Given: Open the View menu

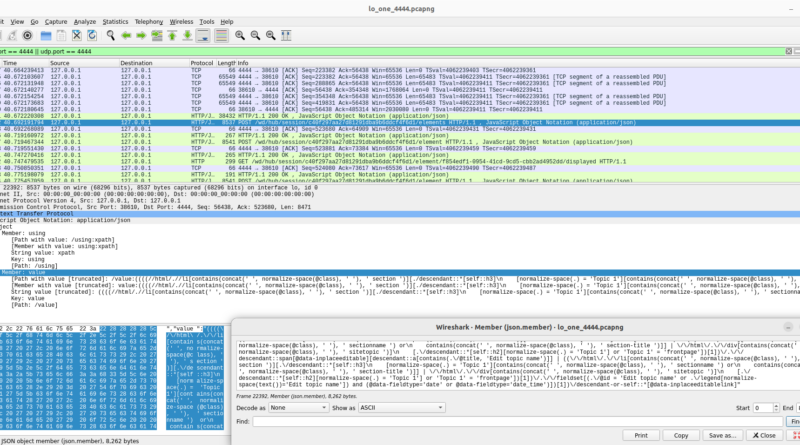Looking at the screenshot, I should point(17,21).
